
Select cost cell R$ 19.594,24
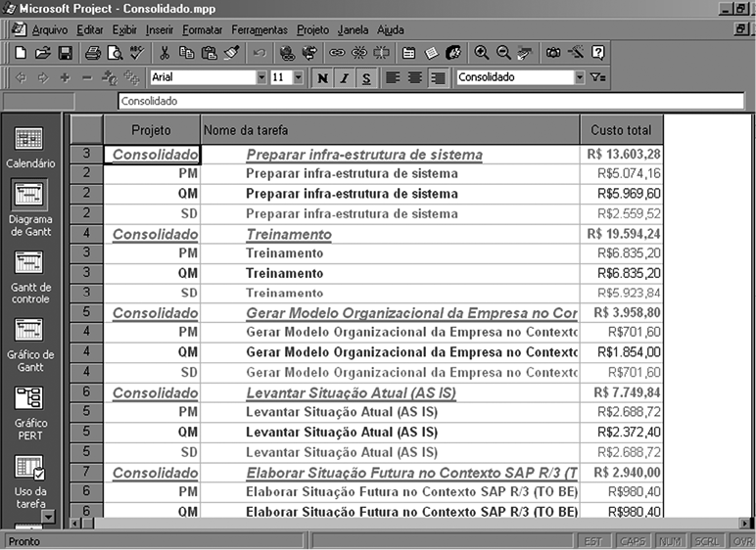[622, 234]
